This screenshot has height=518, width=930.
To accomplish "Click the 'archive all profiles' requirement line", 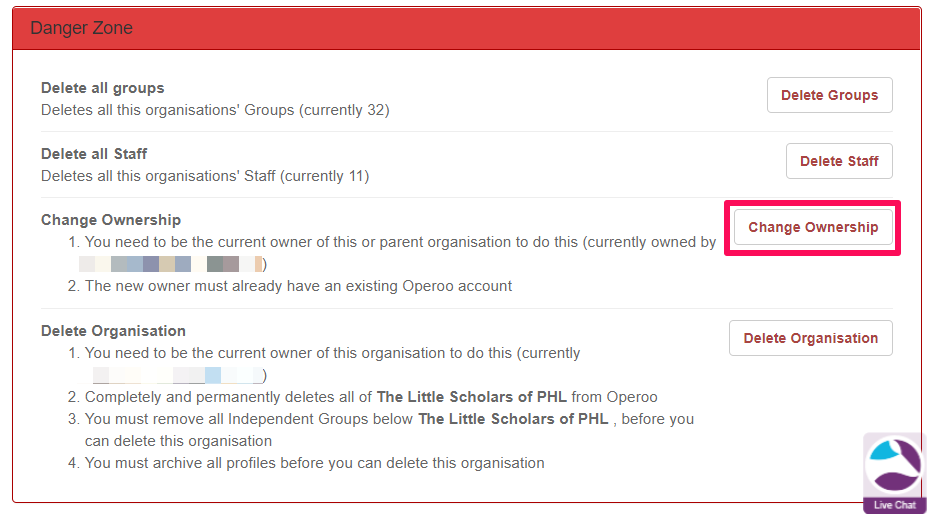I will [x=314, y=463].
